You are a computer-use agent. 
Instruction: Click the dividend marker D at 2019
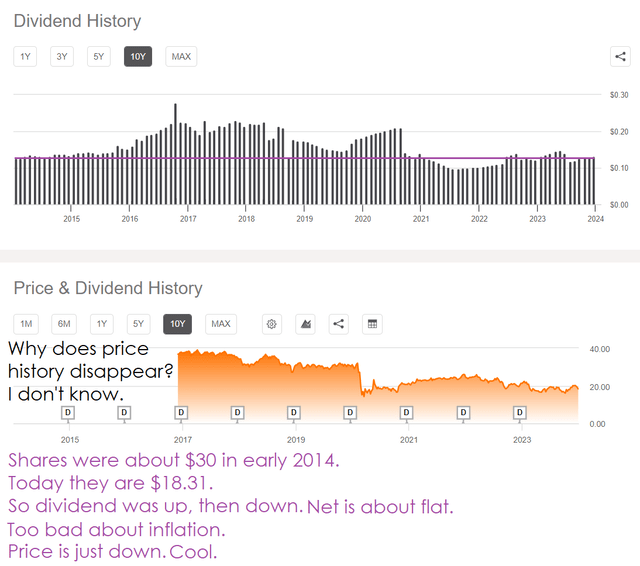[x=294, y=413]
